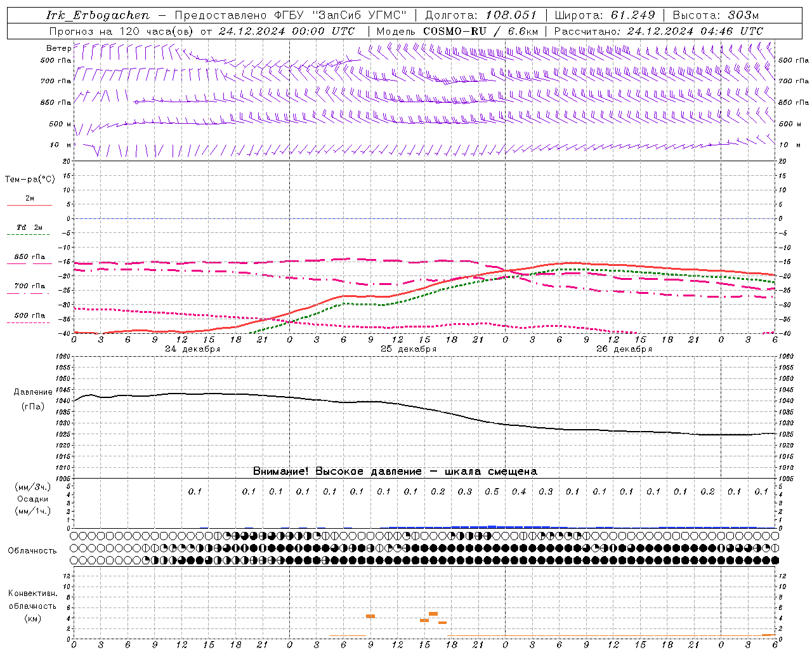Click the 500 гПа legend entry in temperature panel

pyautogui.click(x=29, y=317)
